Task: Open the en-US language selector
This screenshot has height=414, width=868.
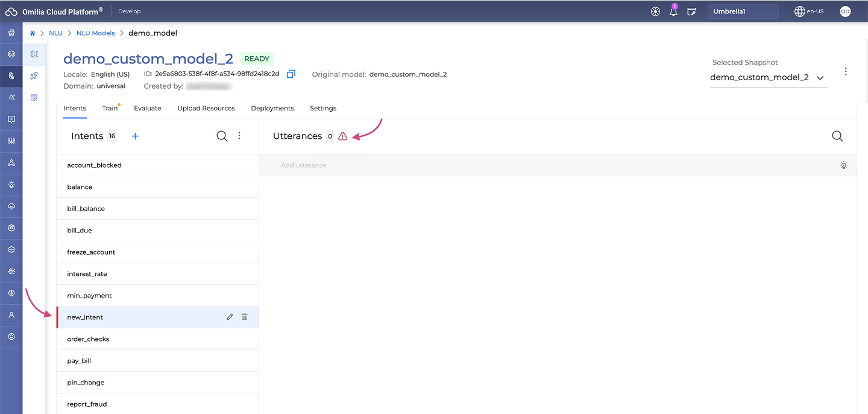Action: pos(809,11)
